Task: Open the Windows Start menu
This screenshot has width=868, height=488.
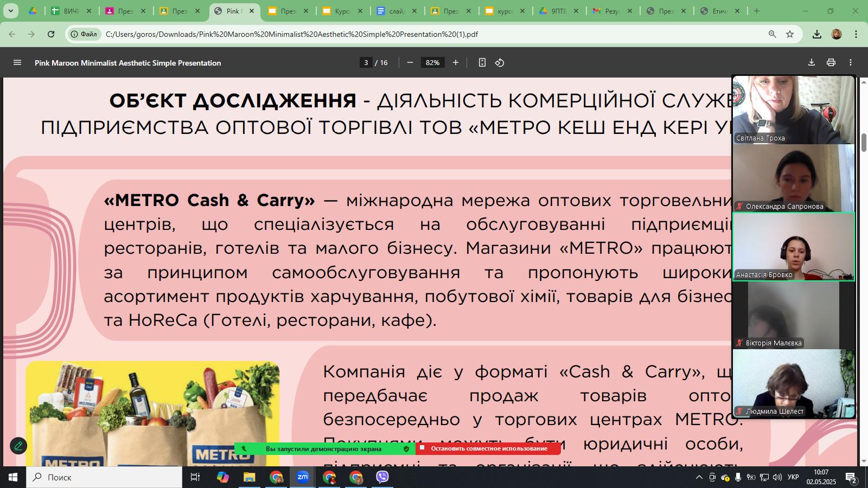Action: [x=13, y=477]
